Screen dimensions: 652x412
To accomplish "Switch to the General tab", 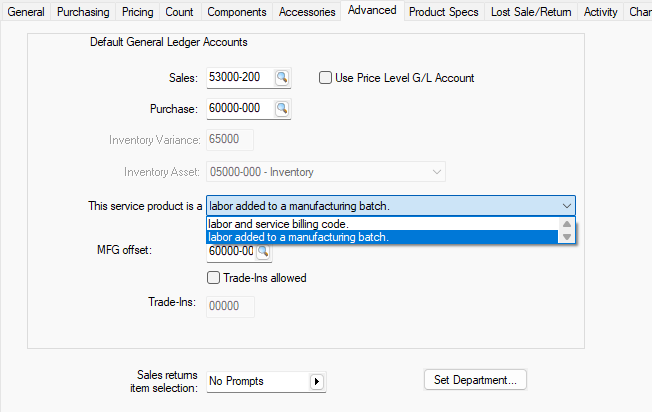I will pyautogui.click(x=26, y=12).
